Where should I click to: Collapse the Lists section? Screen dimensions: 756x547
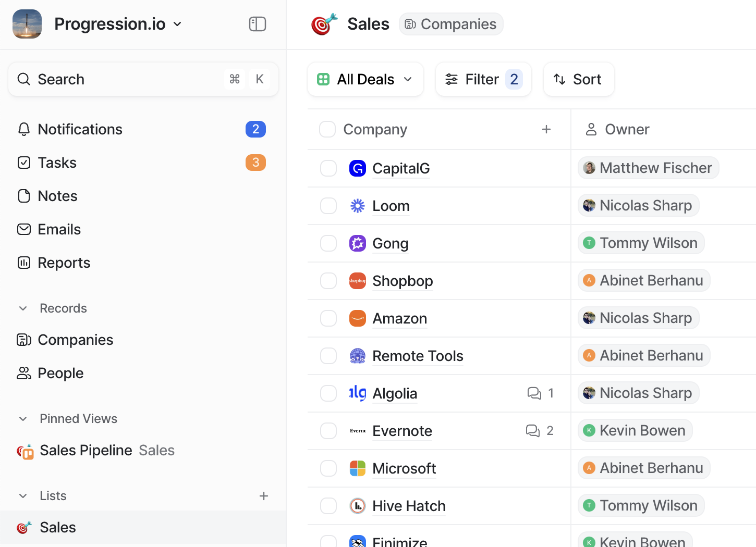coord(23,496)
